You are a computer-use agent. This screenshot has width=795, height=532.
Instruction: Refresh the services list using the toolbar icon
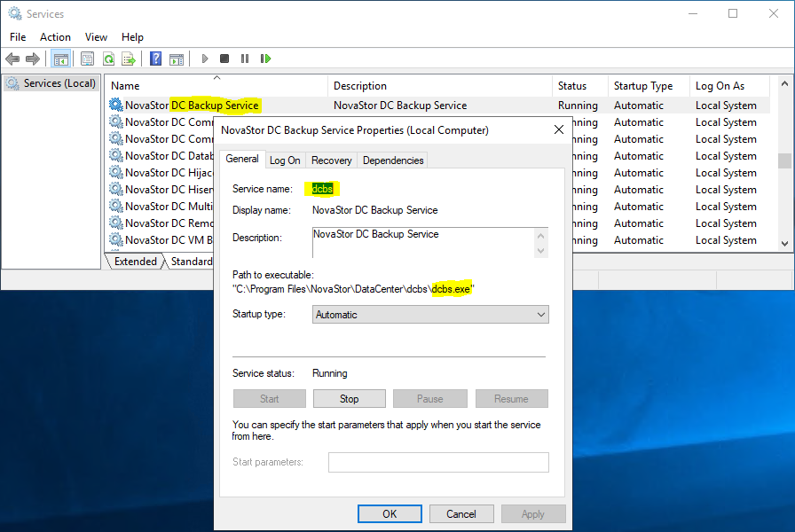(x=108, y=59)
